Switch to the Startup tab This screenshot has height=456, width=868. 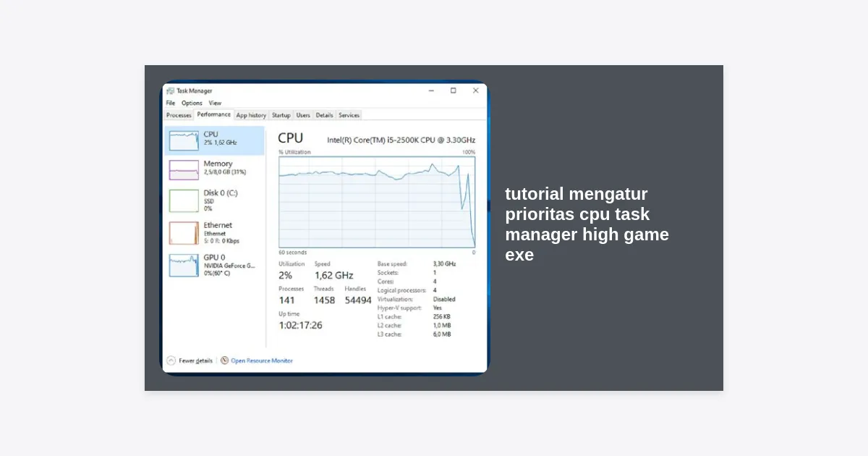281,115
